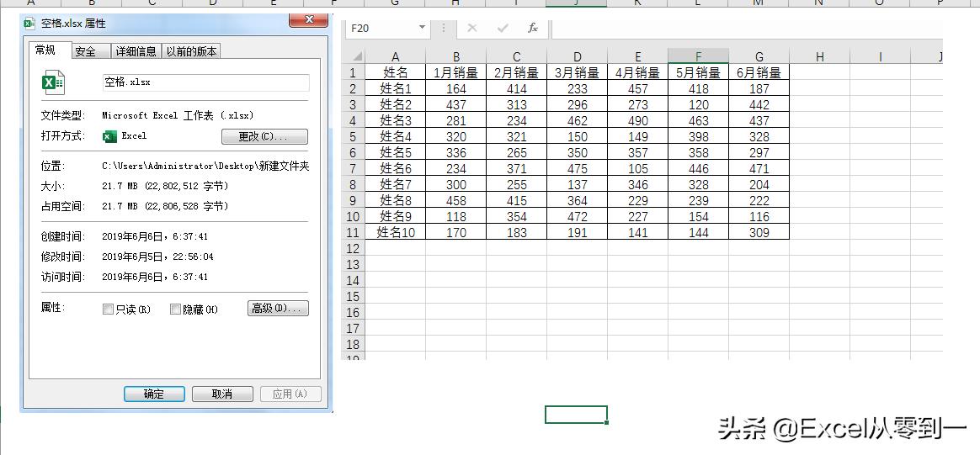This screenshot has height=455, width=980.
Task: Select column A header in inner sheet
Action: 396,56
